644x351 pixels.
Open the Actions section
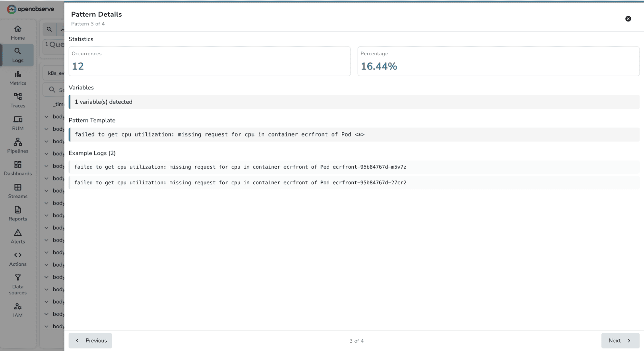[18, 258]
